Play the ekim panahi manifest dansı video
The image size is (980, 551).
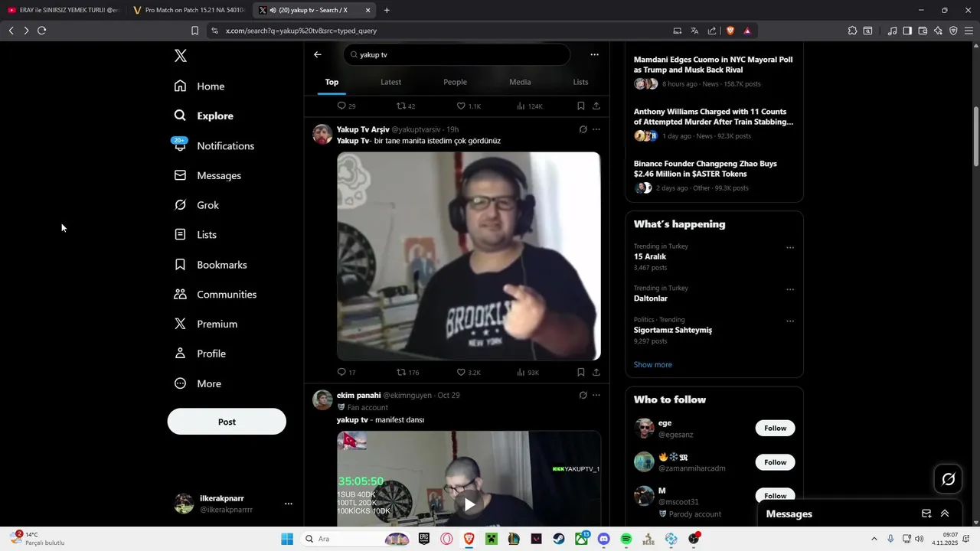[x=469, y=504]
